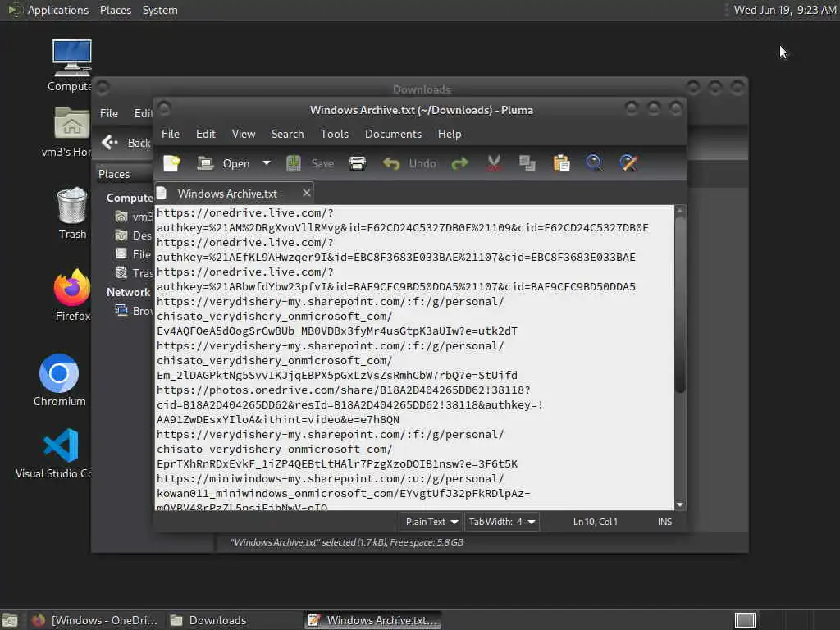Print the document with the printer icon
This screenshot has height=630, width=840.
(358, 163)
